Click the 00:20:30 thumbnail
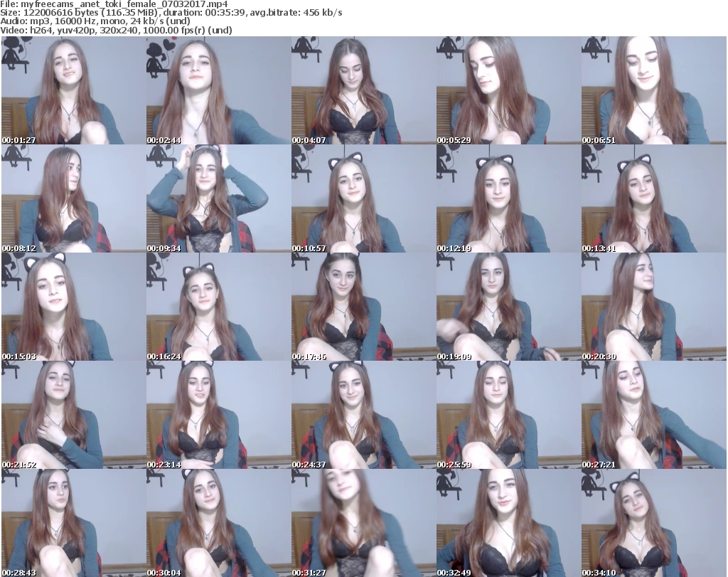728x577 pixels. pos(654,307)
